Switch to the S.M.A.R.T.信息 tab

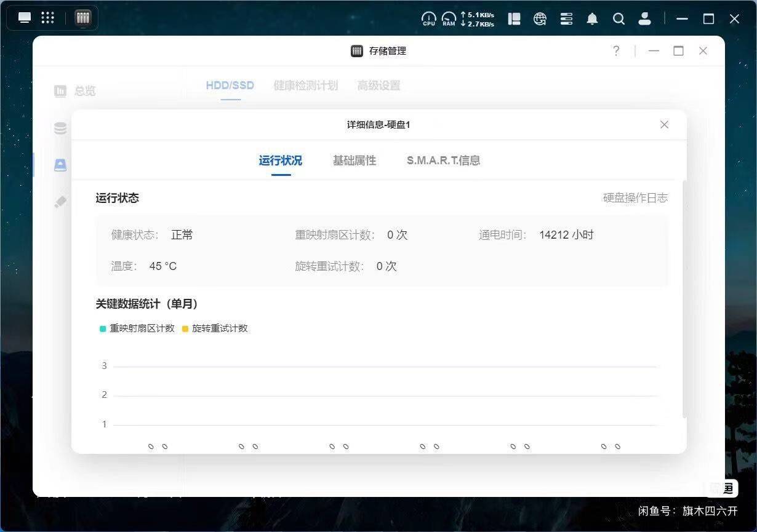(443, 161)
